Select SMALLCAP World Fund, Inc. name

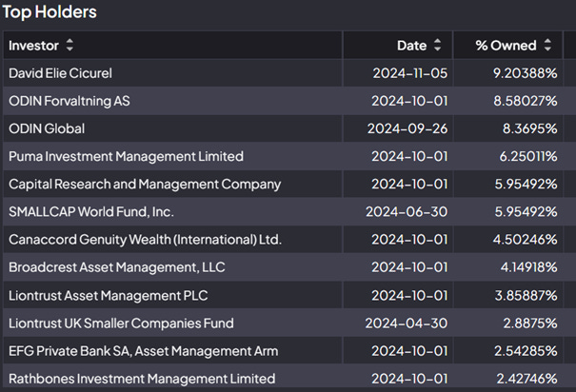click(x=91, y=212)
